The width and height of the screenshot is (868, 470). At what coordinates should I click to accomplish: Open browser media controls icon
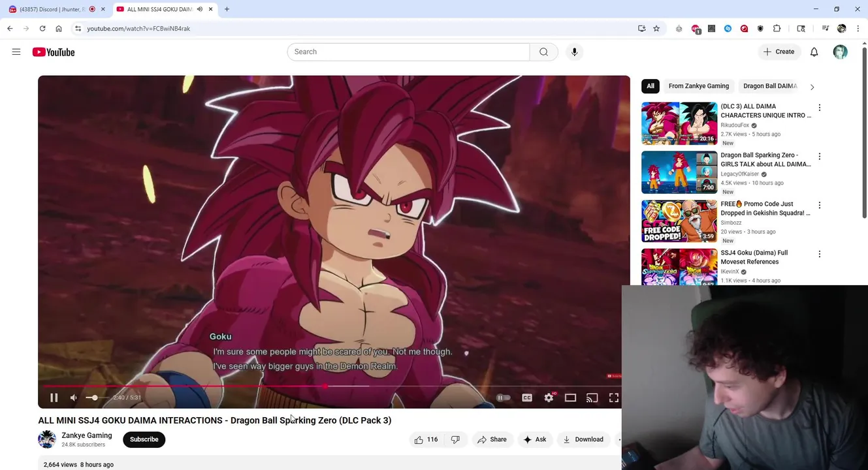[825, 29]
